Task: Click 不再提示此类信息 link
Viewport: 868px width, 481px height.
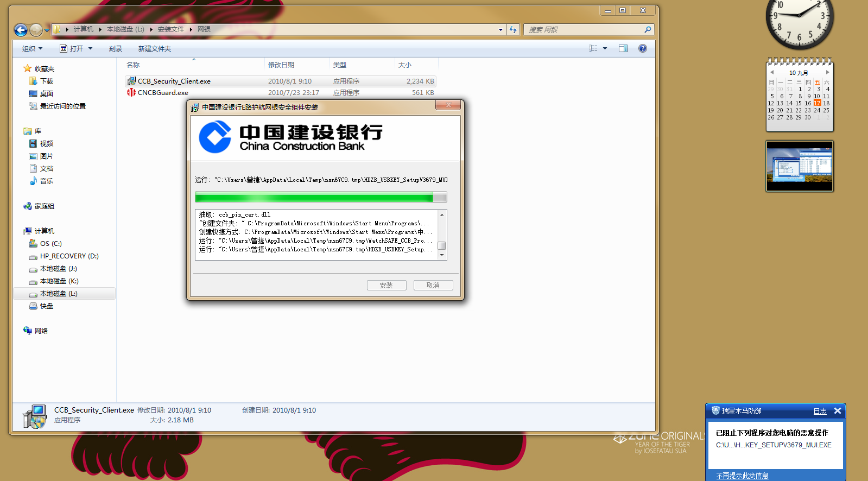Action: (742, 476)
